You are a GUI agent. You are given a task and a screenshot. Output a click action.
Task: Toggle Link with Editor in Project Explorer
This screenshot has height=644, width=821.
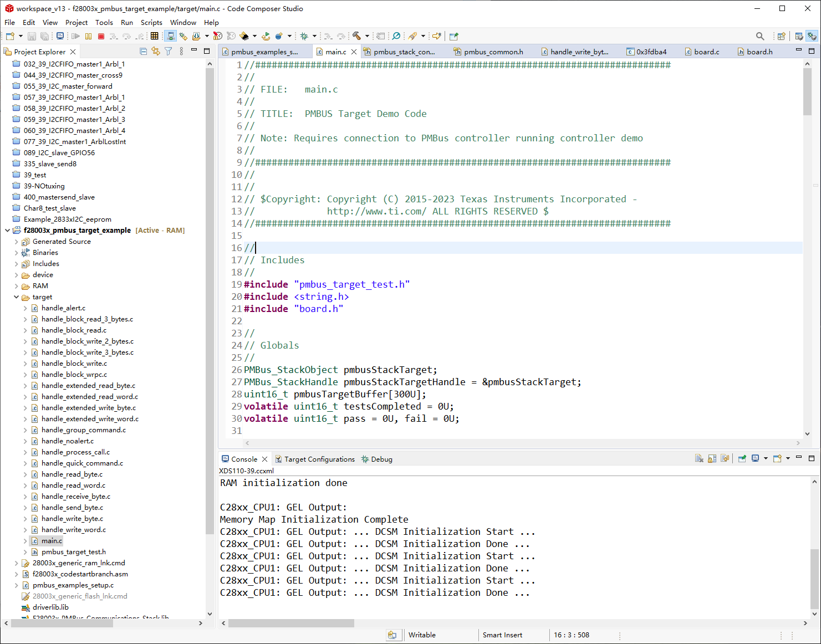tap(156, 52)
